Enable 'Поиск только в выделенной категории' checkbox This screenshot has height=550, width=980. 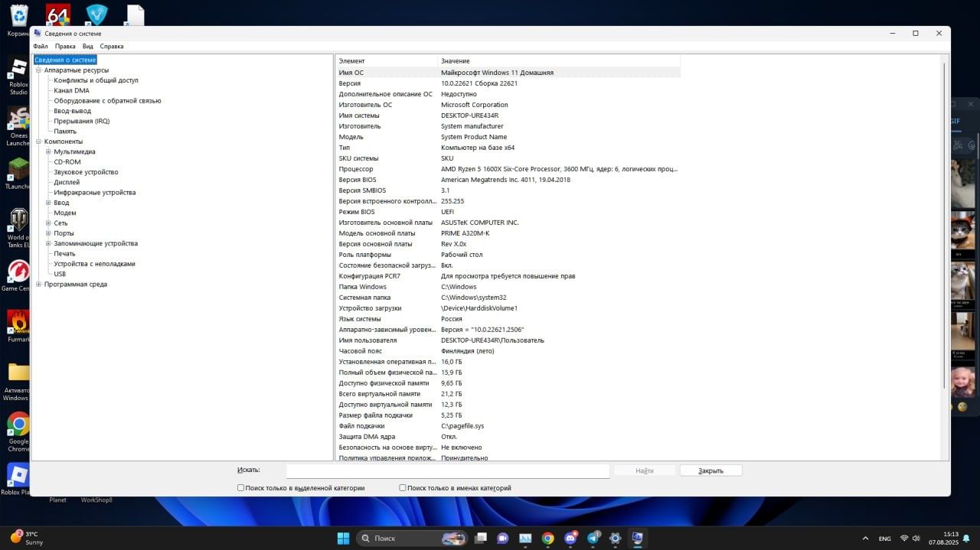point(241,487)
